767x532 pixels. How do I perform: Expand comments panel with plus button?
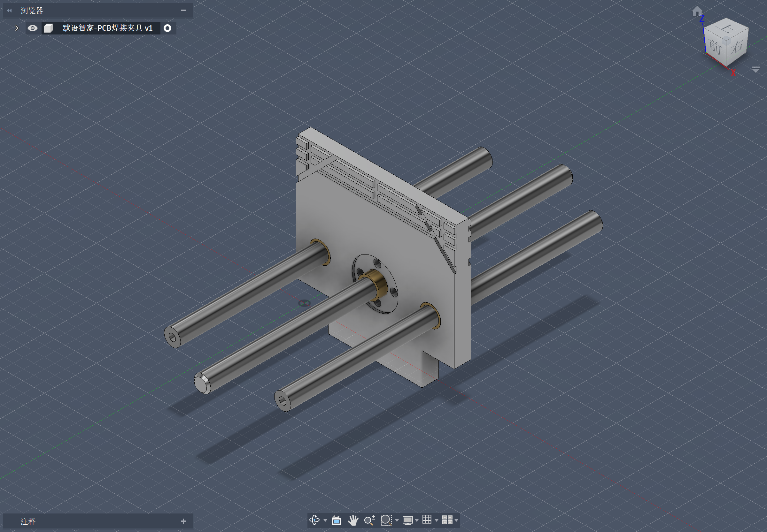click(x=183, y=521)
